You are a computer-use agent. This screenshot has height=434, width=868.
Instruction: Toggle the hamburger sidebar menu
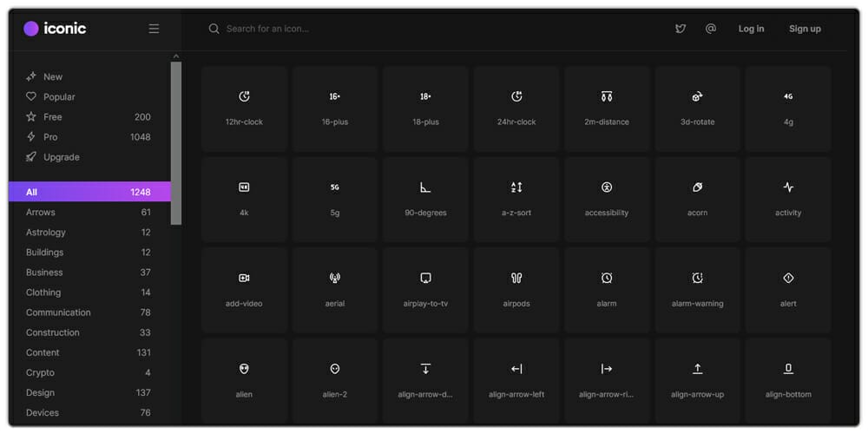click(x=154, y=29)
